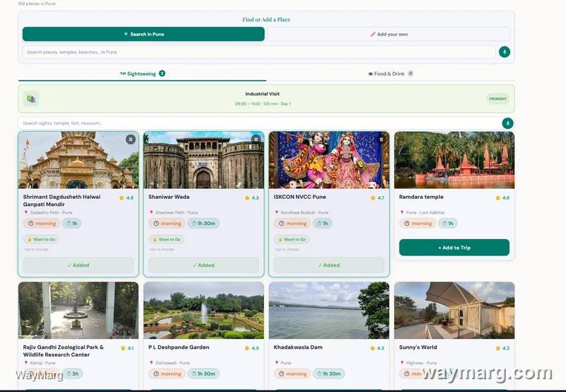Open the ISKCON NVCC Pune photo
566x392 pixels.
(329, 160)
